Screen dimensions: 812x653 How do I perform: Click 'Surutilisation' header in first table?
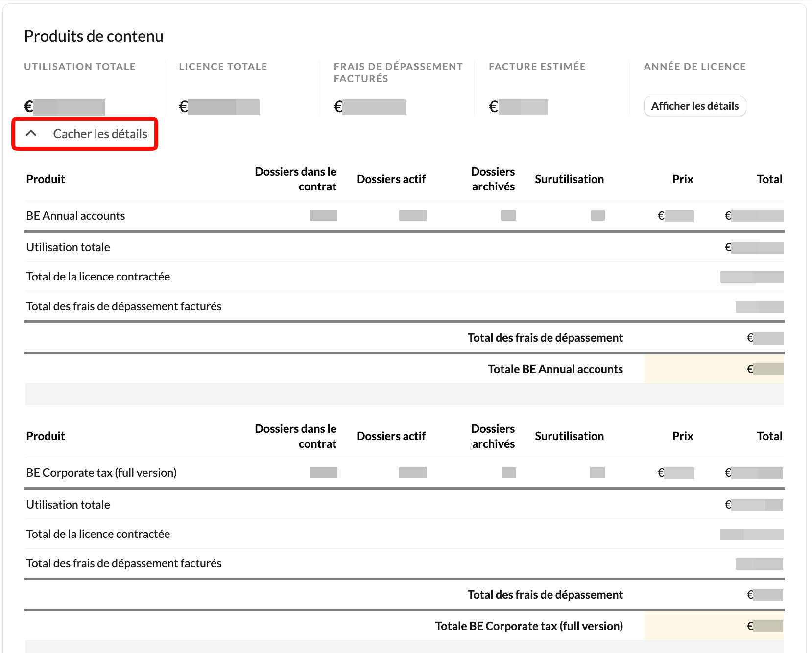pos(569,179)
